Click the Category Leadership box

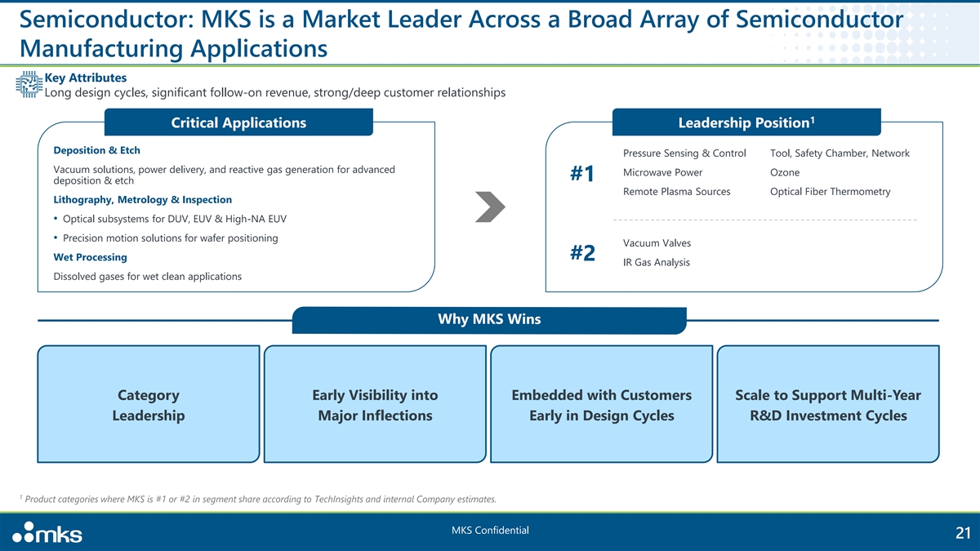click(149, 405)
